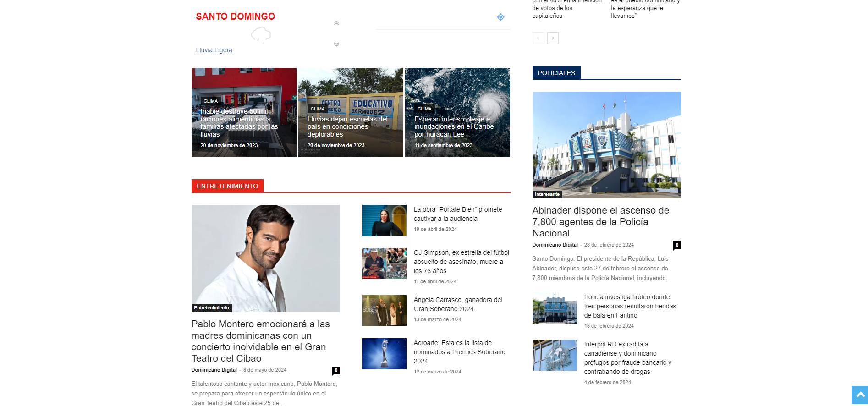Viewport: 868px width, 406px height.
Task: Open Abinader ascenso 7,800 agentes headline
Action: pos(601,222)
